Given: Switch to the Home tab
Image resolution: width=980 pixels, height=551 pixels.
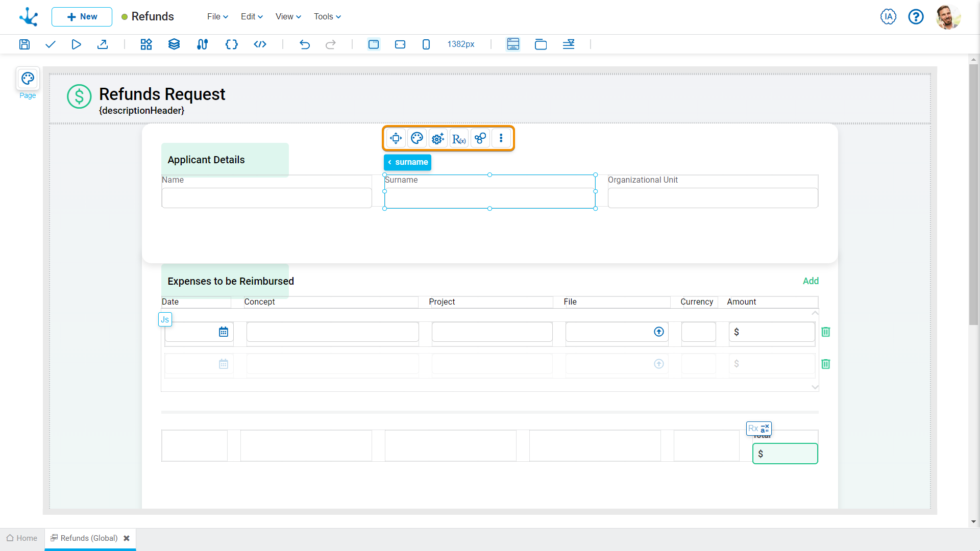Looking at the screenshot, I should tap(22, 538).
